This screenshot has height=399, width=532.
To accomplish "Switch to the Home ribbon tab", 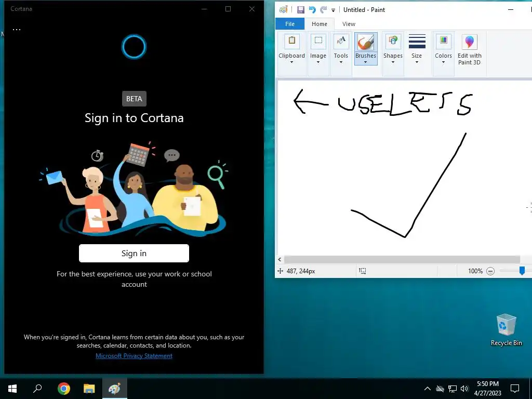I will pos(320,24).
